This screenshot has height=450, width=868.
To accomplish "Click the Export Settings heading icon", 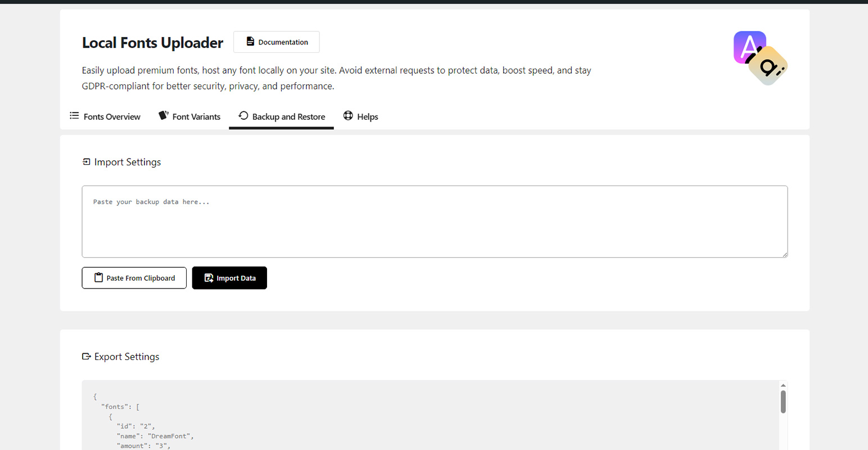I will coord(86,357).
